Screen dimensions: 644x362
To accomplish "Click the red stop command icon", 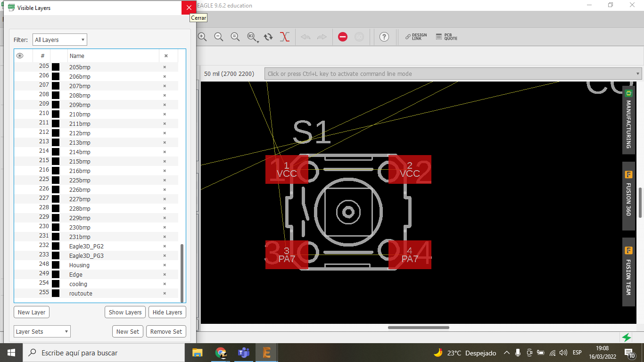I will pos(343,37).
